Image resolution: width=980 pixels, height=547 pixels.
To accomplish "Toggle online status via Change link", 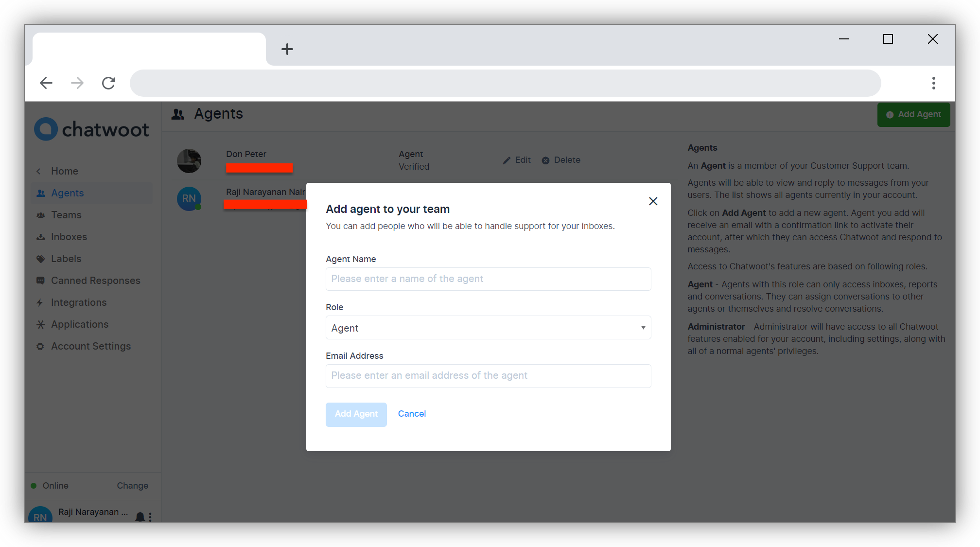I will [x=132, y=485].
